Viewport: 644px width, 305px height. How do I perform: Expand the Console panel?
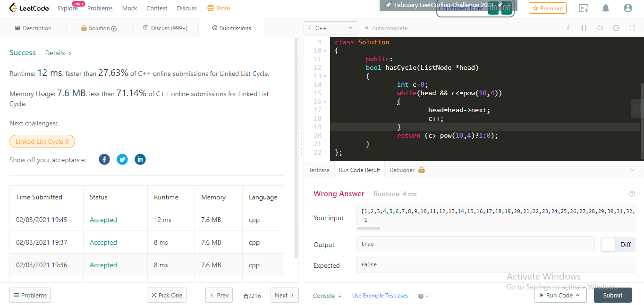(327, 296)
